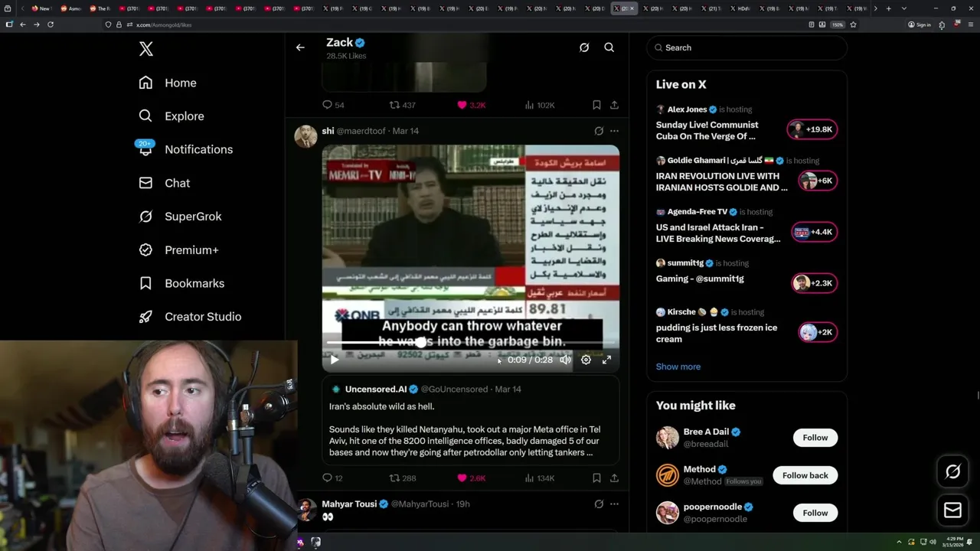Click search icon in the profile header
The image size is (980, 551).
click(x=609, y=47)
